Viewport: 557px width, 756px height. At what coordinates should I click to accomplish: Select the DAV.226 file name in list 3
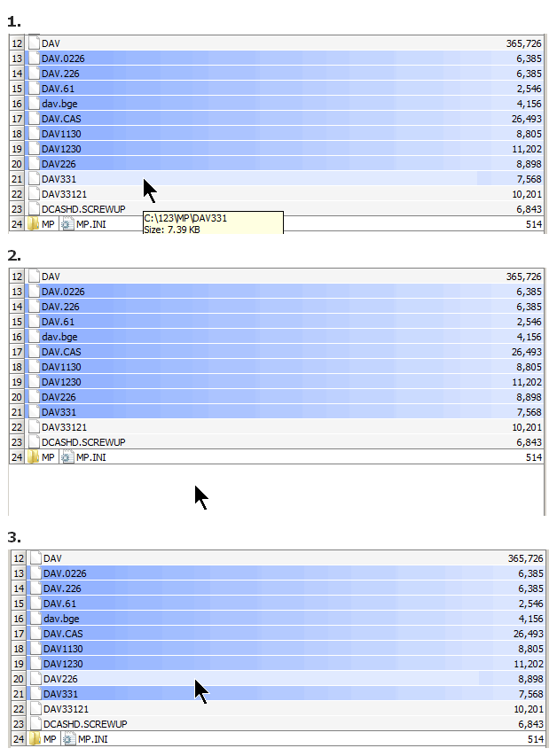(62, 588)
